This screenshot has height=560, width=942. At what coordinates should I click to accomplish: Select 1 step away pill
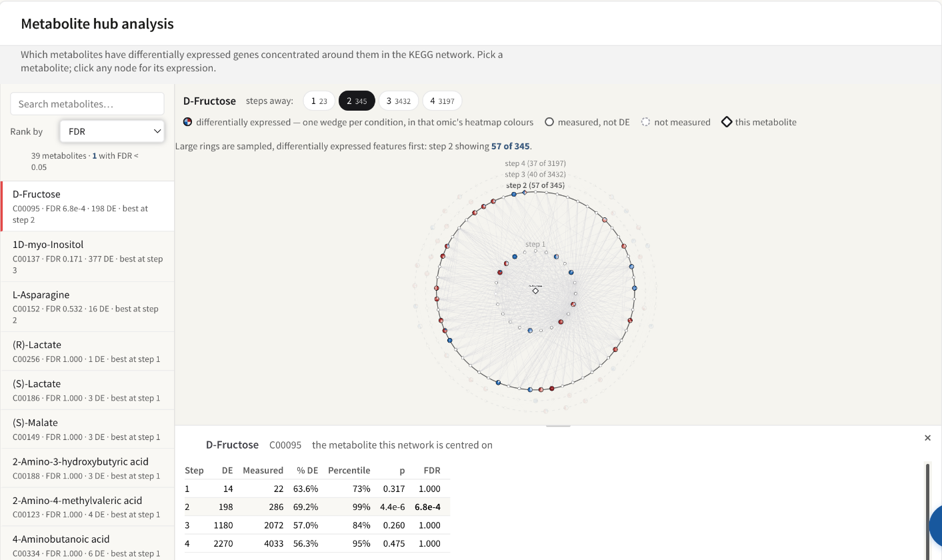pos(319,101)
